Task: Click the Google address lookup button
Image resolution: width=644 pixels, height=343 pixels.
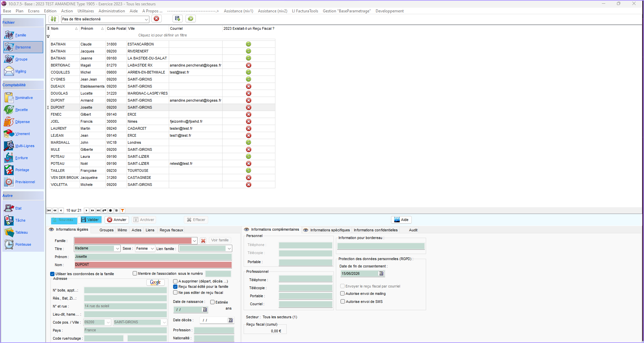Action: click(x=155, y=282)
